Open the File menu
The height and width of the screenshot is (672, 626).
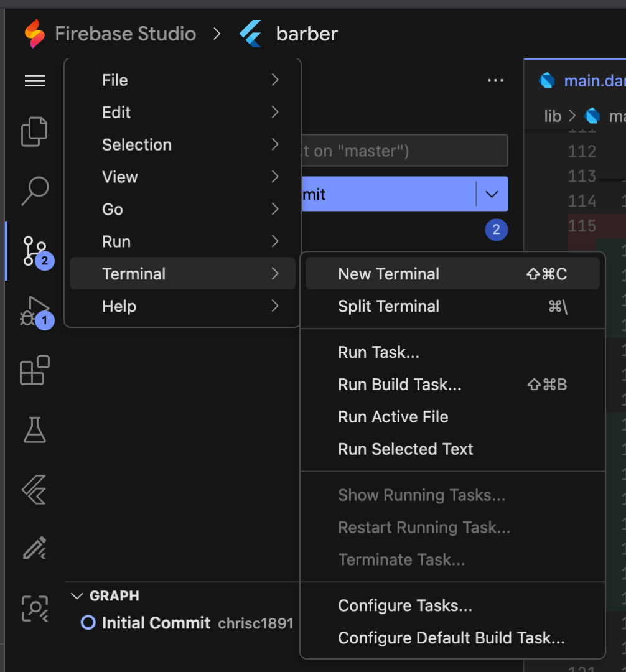coord(115,80)
